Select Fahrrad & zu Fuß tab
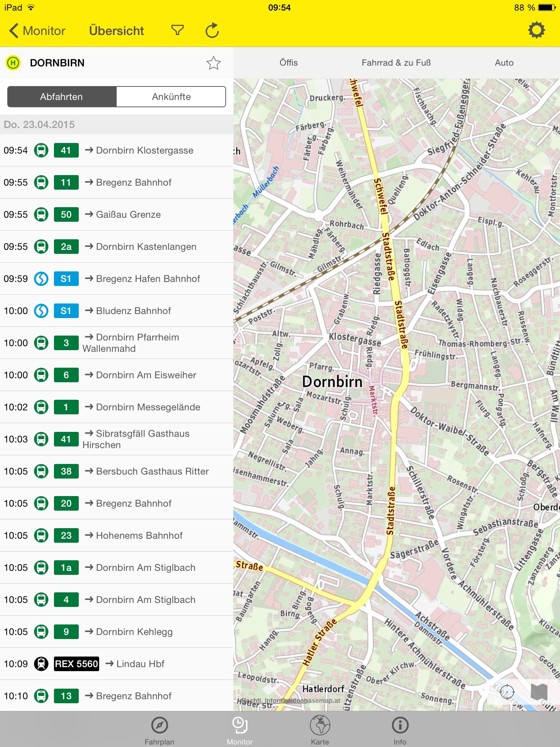560x747 pixels. point(396,63)
